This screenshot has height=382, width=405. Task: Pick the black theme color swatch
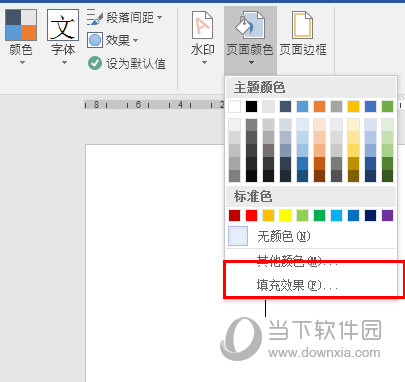point(252,107)
